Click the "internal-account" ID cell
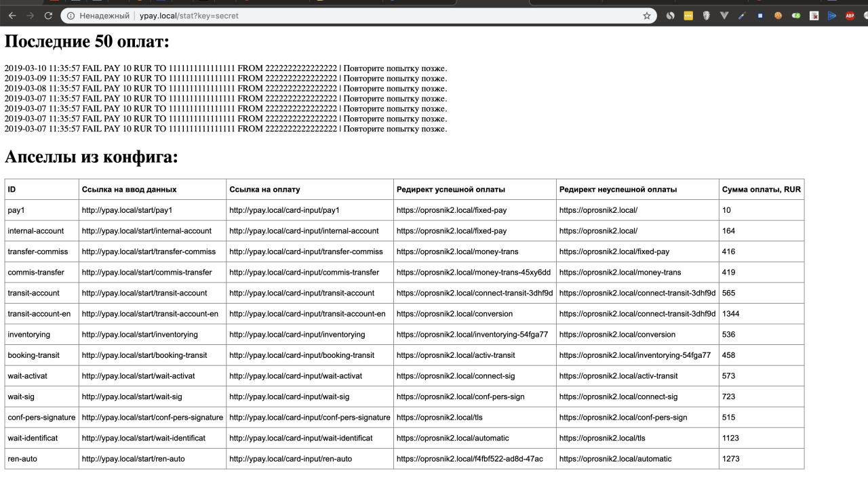The width and height of the screenshot is (868, 490). point(42,231)
